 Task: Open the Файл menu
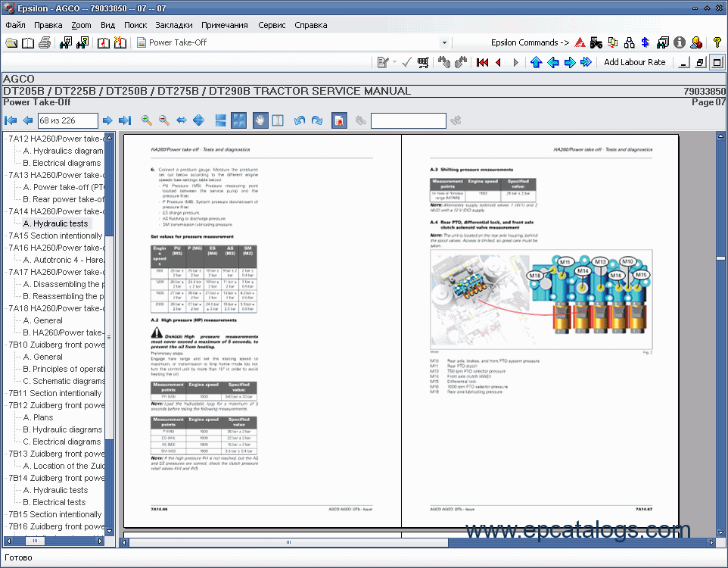tap(15, 25)
